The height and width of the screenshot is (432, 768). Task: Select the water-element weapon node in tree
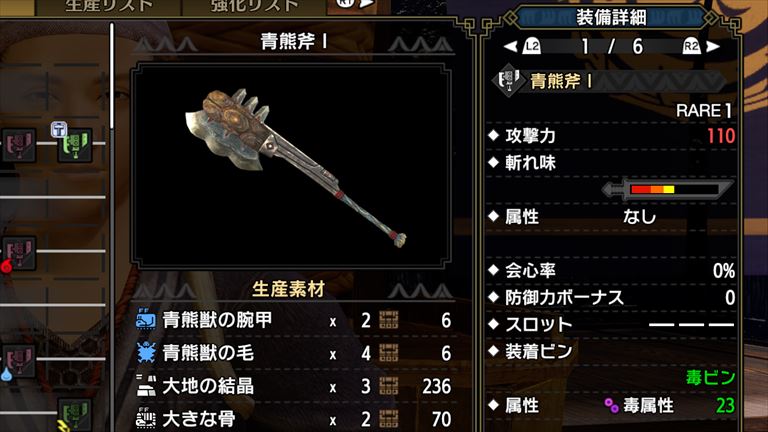point(19,361)
